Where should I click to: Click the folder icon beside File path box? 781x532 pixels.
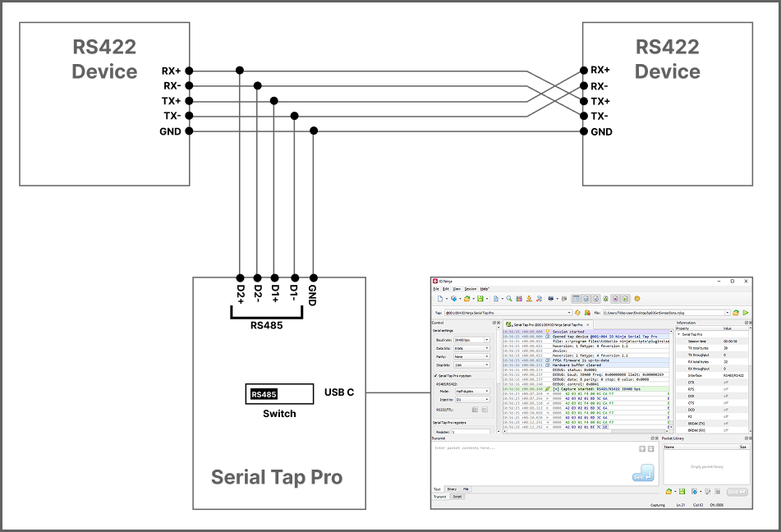point(736,313)
